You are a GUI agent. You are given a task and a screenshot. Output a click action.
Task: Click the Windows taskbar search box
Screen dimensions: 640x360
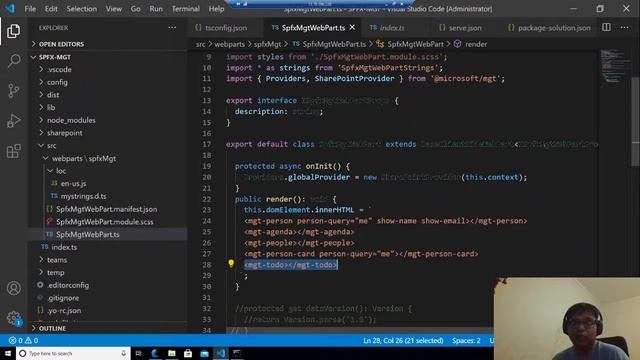click(73, 353)
